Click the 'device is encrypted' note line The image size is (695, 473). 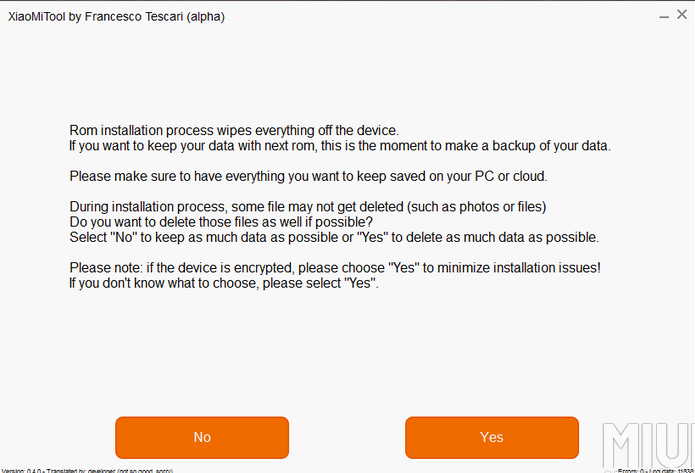pyautogui.click(x=335, y=267)
